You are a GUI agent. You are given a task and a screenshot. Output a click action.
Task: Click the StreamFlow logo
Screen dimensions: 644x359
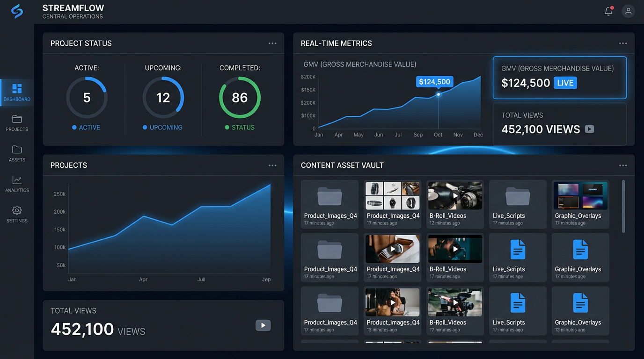pyautogui.click(x=17, y=11)
